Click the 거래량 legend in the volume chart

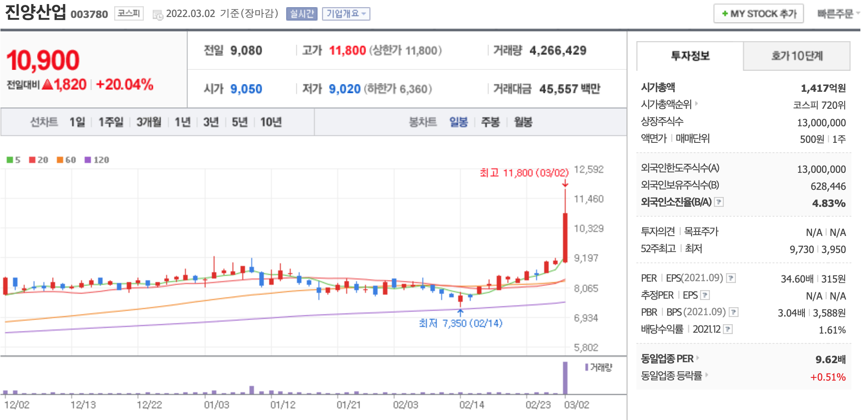click(599, 368)
